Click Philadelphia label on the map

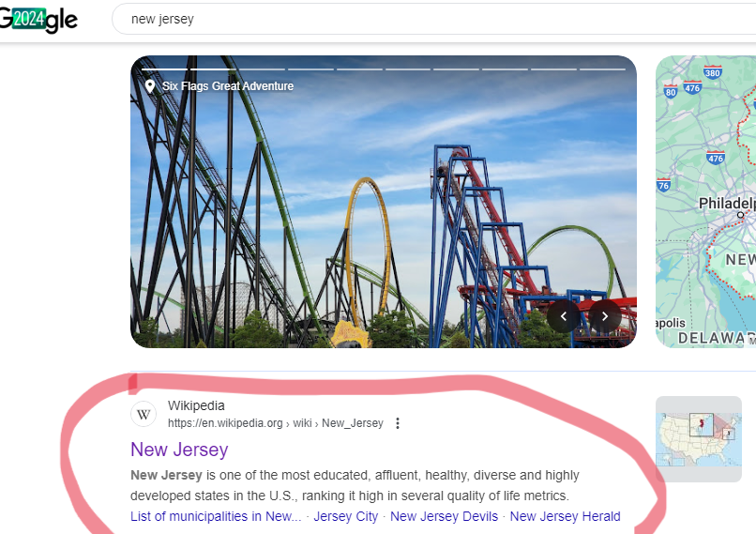point(727,204)
